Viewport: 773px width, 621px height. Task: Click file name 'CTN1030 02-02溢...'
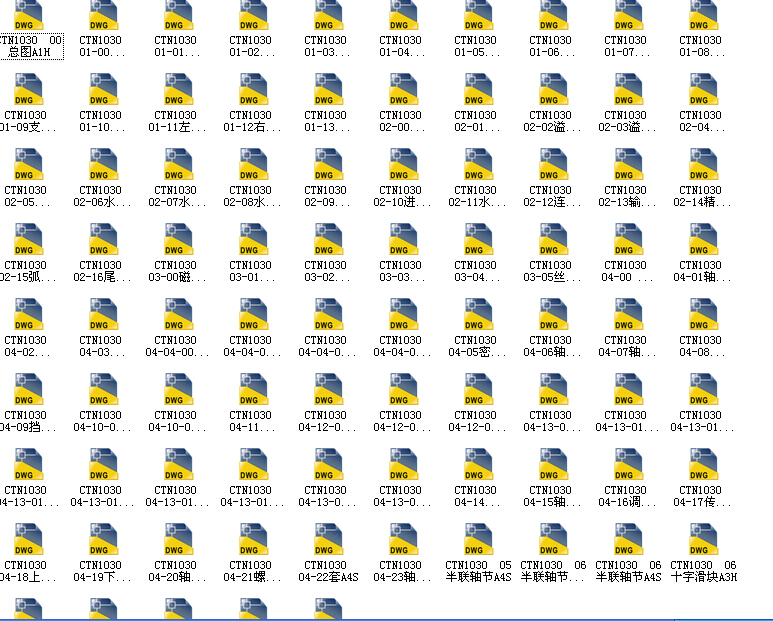click(x=552, y=121)
